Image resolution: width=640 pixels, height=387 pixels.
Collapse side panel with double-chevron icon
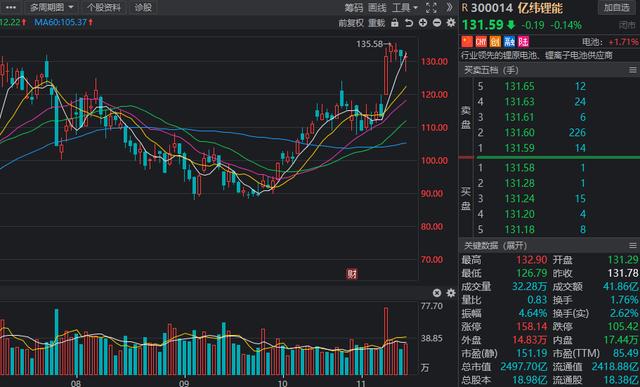[449, 7]
